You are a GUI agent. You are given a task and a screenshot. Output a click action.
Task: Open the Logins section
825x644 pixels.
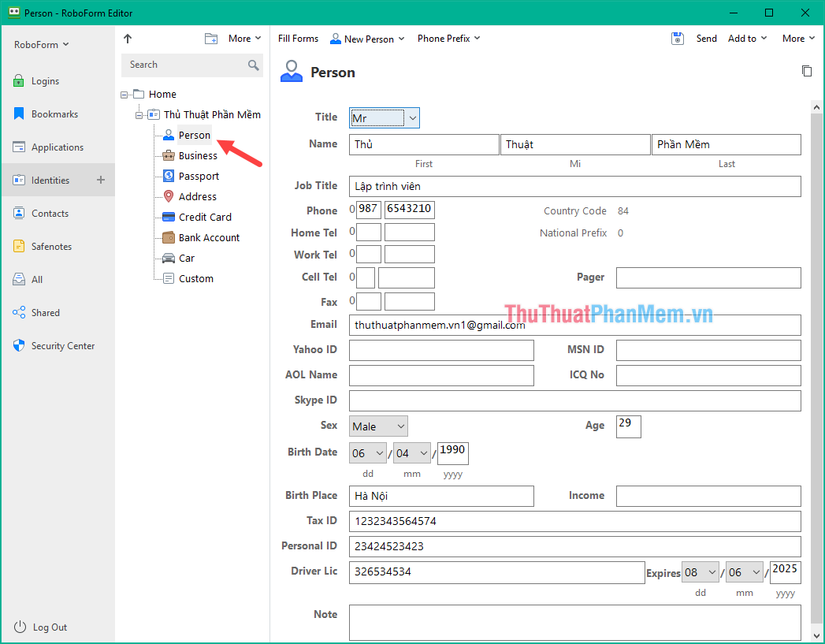pyautogui.click(x=47, y=80)
